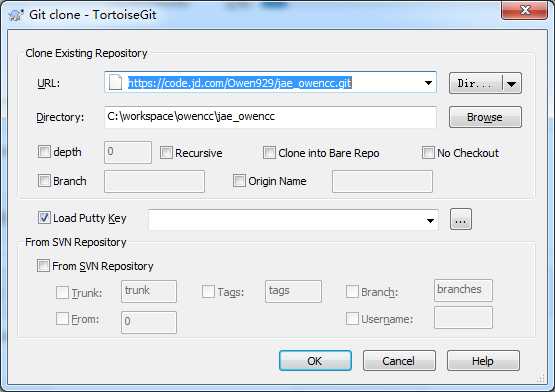Check the Origin Name option

[239, 181]
